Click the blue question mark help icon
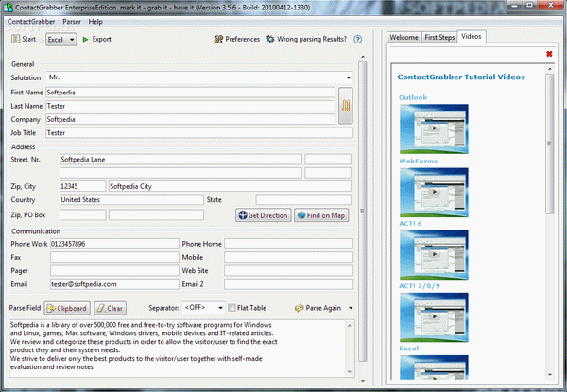 coord(357,39)
